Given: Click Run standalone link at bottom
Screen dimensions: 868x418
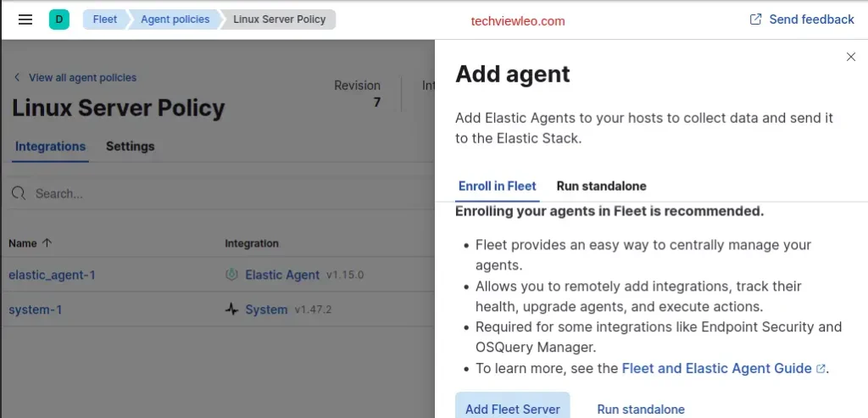Looking at the screenshot, I should coord(641,409).
